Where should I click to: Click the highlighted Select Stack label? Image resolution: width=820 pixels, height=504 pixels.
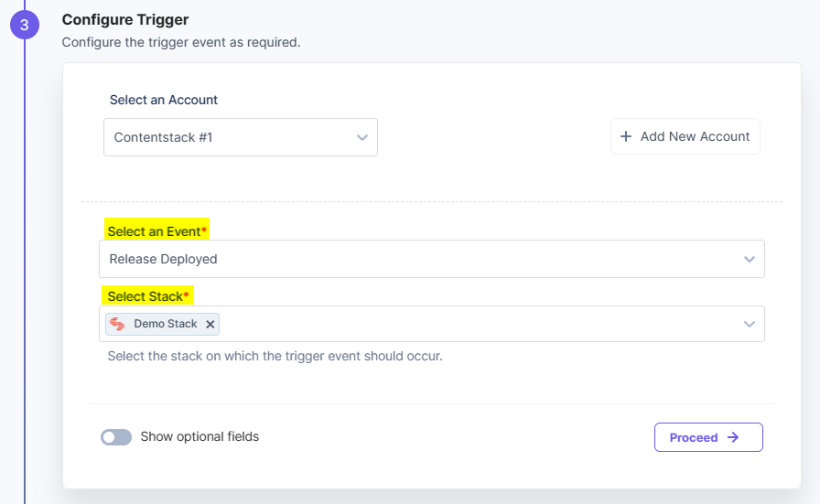tap(148, 296)
